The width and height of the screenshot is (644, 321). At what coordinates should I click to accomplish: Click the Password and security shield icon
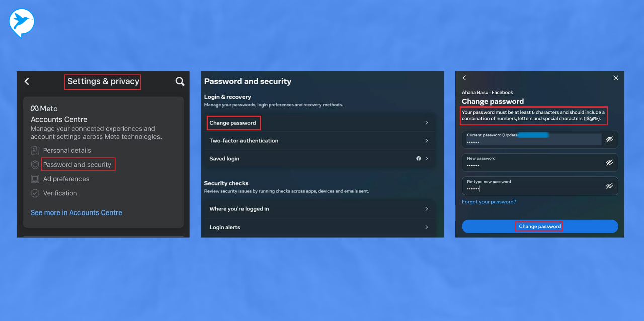(35, 165)
